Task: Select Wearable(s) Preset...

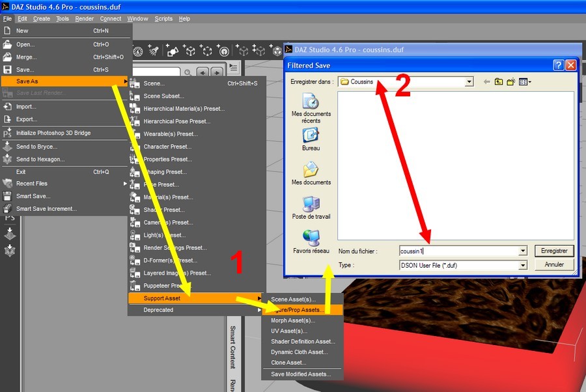Action: [x=196, y=133]
